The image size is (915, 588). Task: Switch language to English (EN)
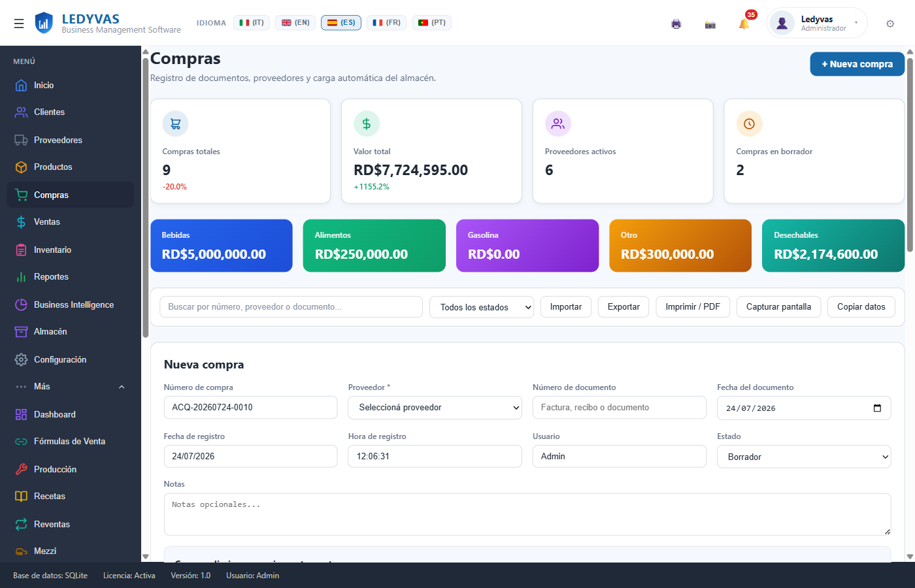click(x=295, y=22)
